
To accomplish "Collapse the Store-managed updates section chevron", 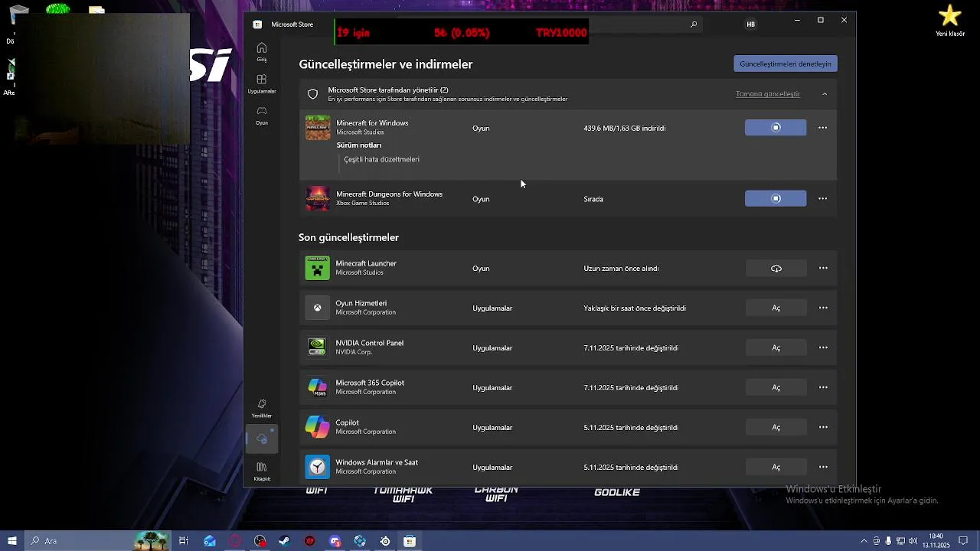I will click(x=825, y=94).
